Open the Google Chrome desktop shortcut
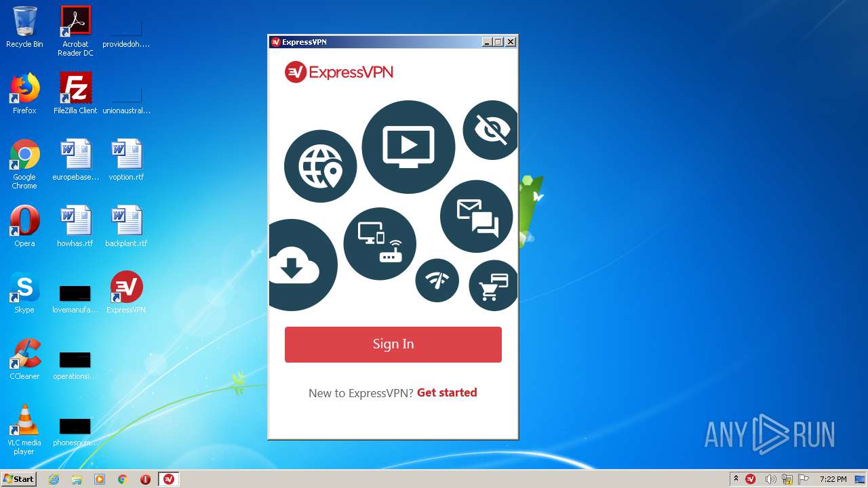 pyautogui.click(x=24, y=164)
